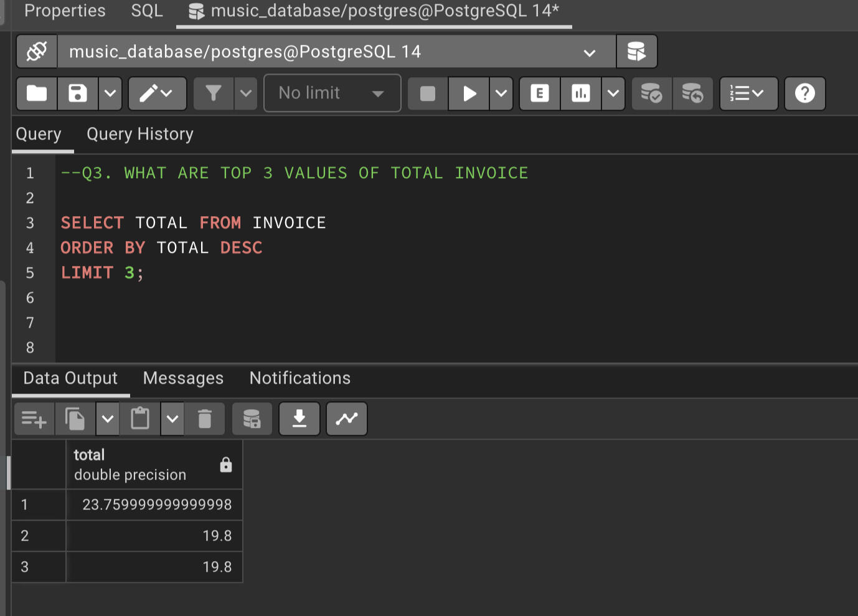Image resolution: width=858 pixels, height=616 pixels.
Task: Run the query with the Execute play button
Action: (469, 93)
